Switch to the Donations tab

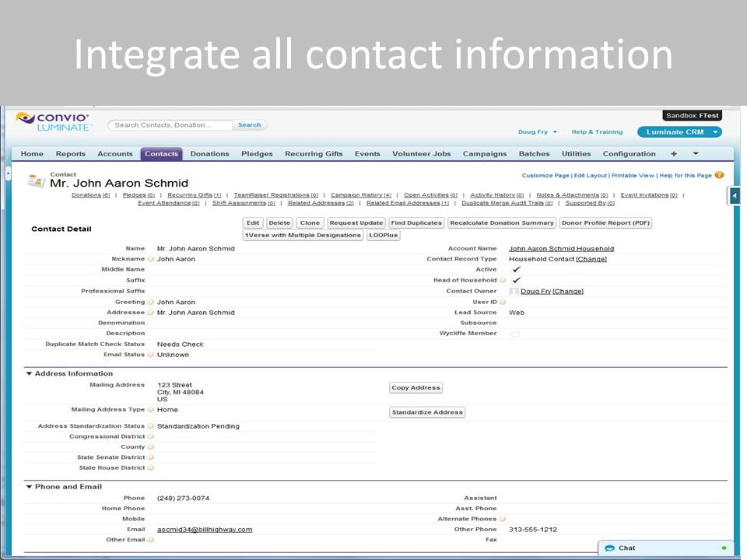coord(209,154)
